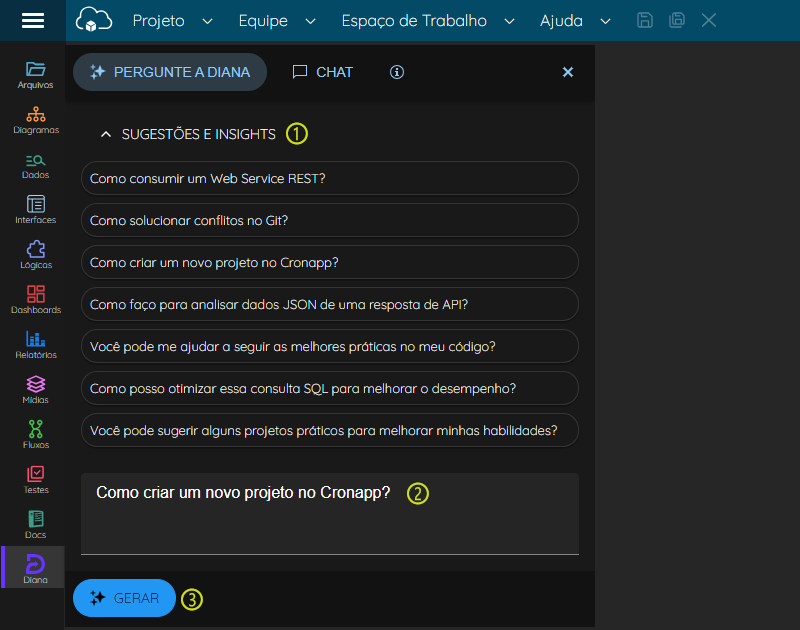Open the Diagramas sidebar panel
The height and width of the screenshot is (630, 800).
tap(35, 120)
